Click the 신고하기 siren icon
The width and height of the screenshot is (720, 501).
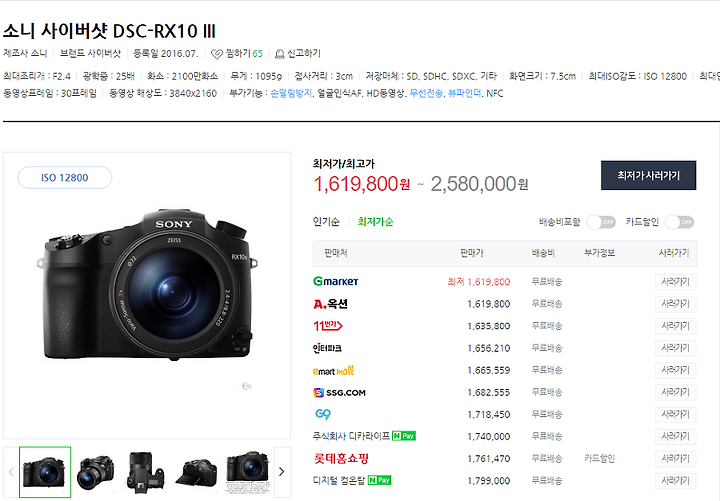click(279, 54)
